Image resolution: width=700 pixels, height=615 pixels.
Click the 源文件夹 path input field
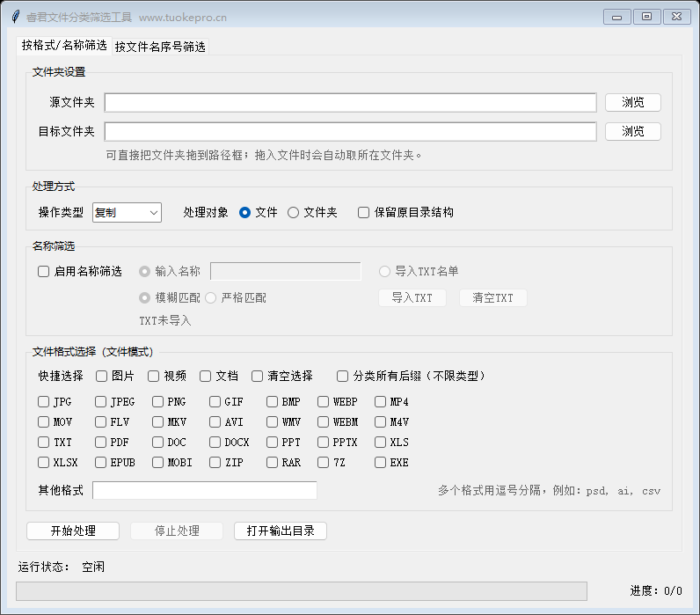click(x=351, y=103)
